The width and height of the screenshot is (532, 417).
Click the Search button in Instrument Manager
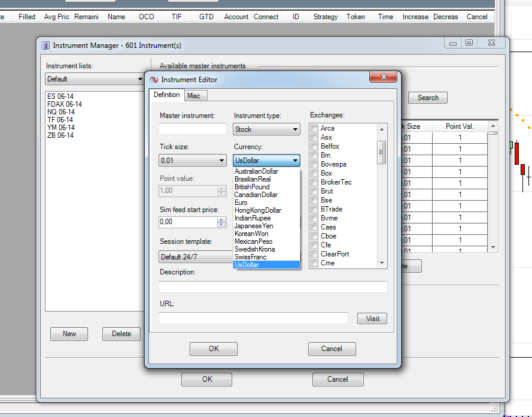tap(428, 98)
